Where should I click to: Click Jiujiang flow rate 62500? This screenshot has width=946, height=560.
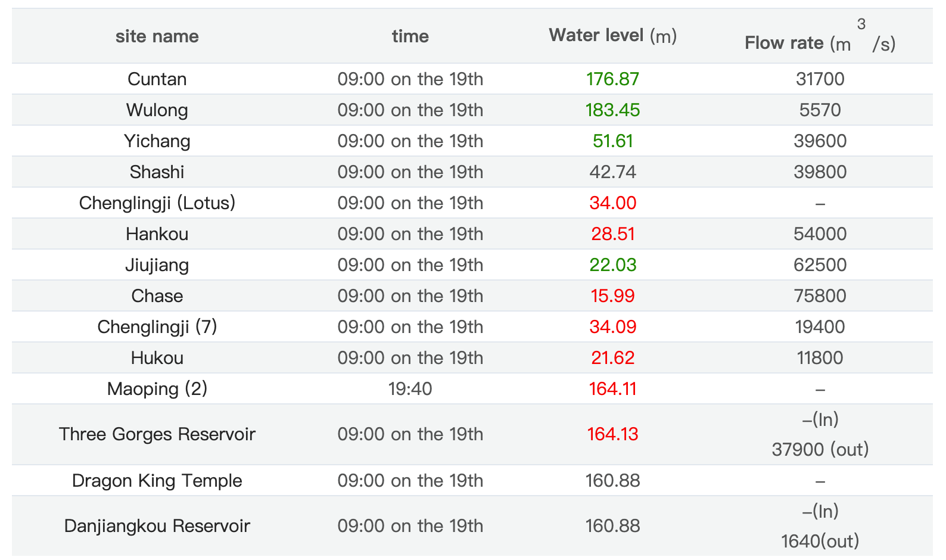point(820,265)
